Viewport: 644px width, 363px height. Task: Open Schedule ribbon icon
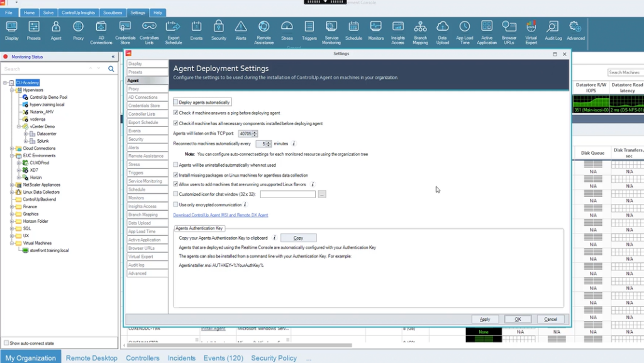[353, 31]
